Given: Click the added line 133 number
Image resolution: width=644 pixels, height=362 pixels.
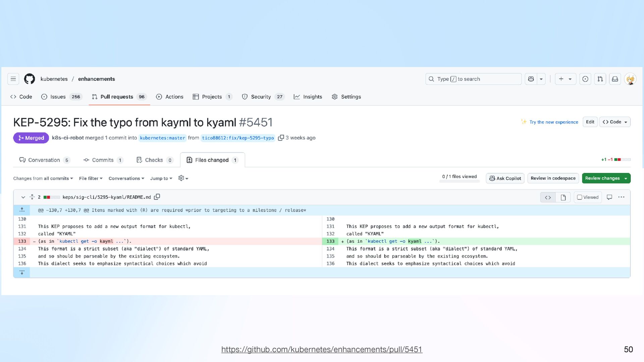Looking at the screenshot, I should point(330,241).
